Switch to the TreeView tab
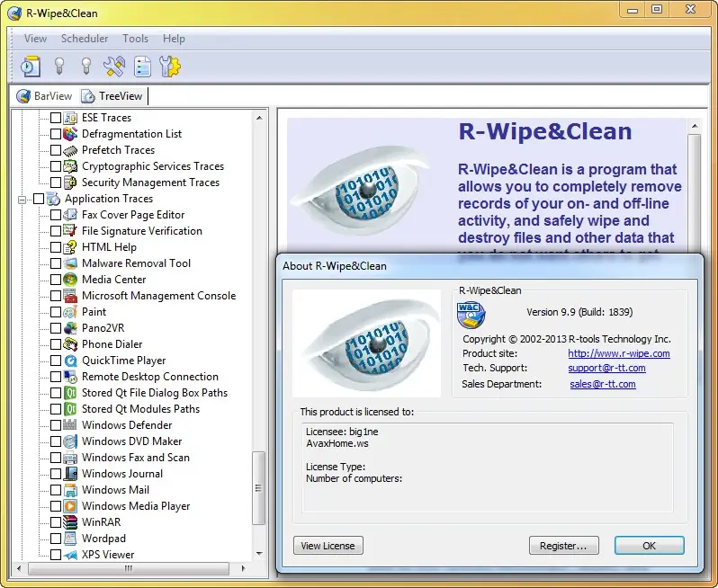This screenshot has width=718, height=588. [112, 96]
